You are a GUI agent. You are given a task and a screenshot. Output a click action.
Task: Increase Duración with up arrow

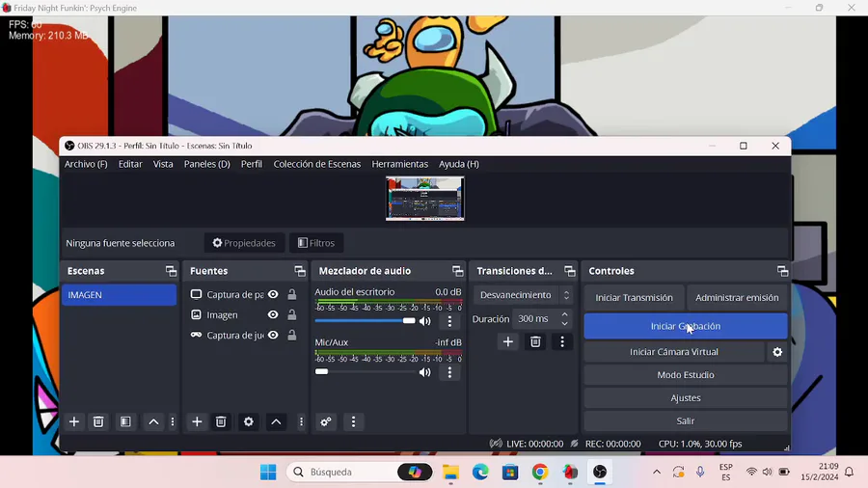click(564, 314)
